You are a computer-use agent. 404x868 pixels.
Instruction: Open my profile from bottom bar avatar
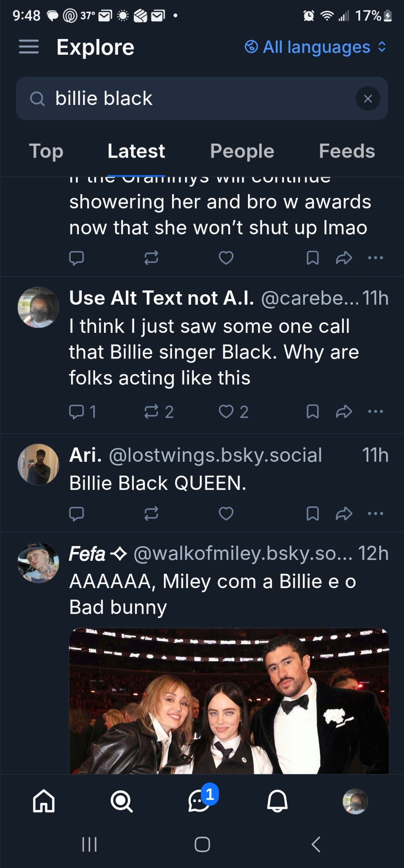(x=355, y=801)
